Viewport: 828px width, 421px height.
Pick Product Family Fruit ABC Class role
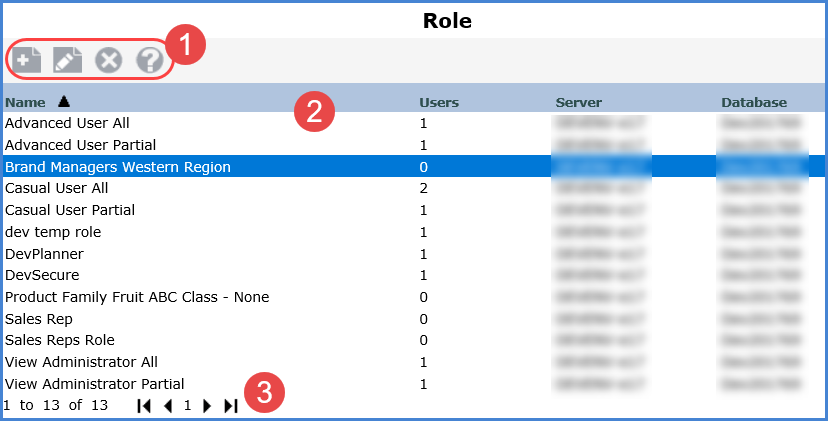pyautogui.click(x=137, y=297)
